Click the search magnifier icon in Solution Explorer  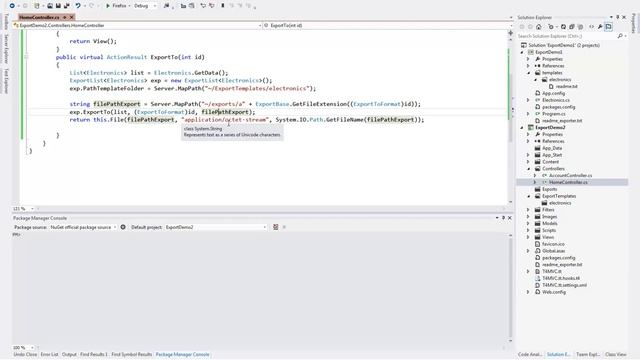pyautogui.click(x=620, y=36)
